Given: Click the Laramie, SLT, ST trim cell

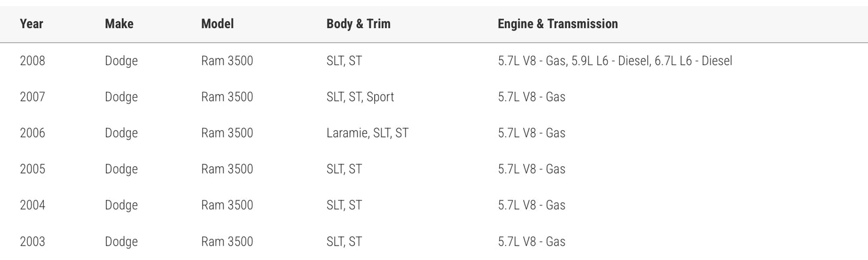Looking at the screenshot, I should coord(367,133).
